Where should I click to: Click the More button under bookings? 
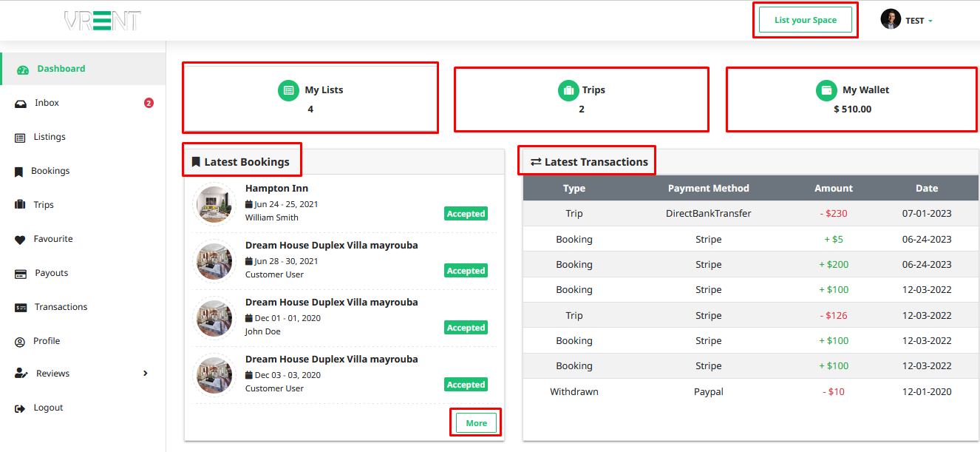click(x=476, y=423)
